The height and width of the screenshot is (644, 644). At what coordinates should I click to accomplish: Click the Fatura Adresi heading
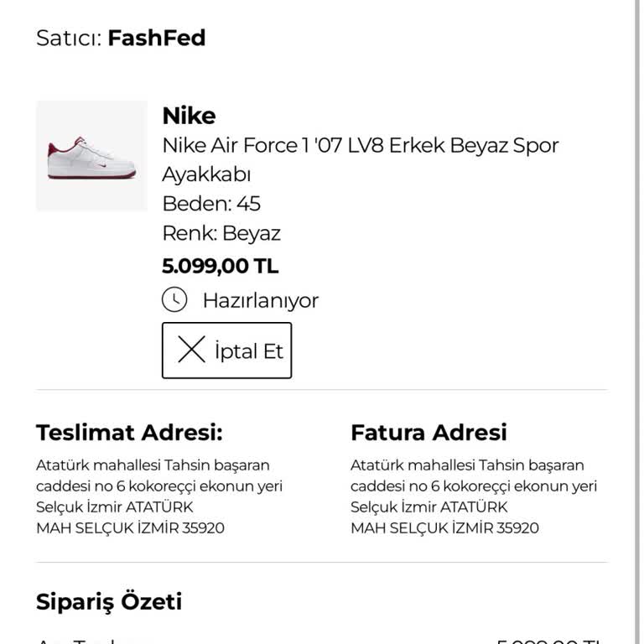tap(428, 433)
